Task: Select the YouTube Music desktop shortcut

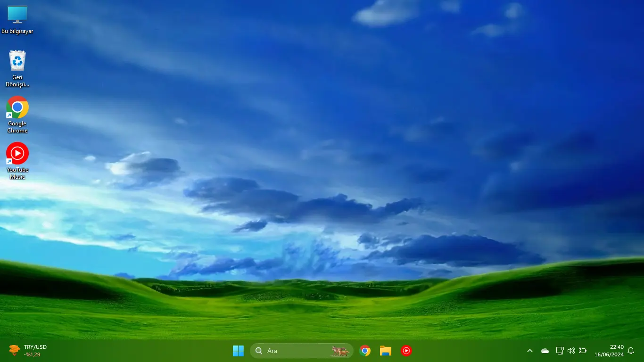Action: 17,161
